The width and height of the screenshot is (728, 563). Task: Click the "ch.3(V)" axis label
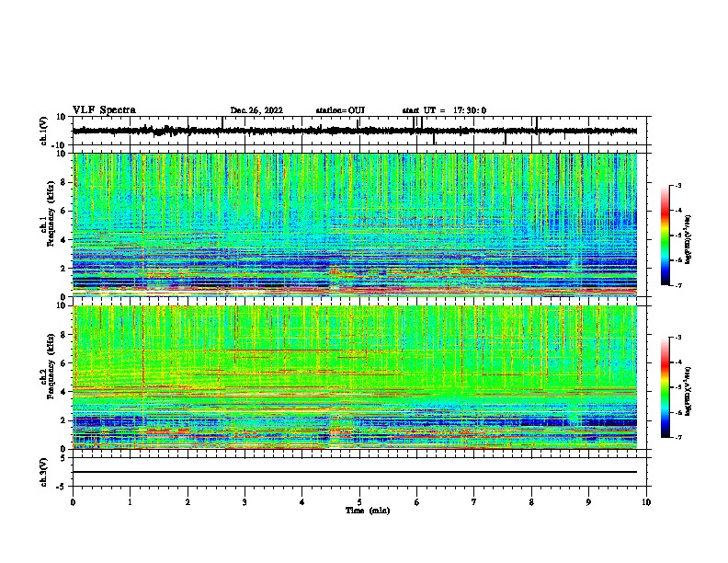(x=44, y=472)
